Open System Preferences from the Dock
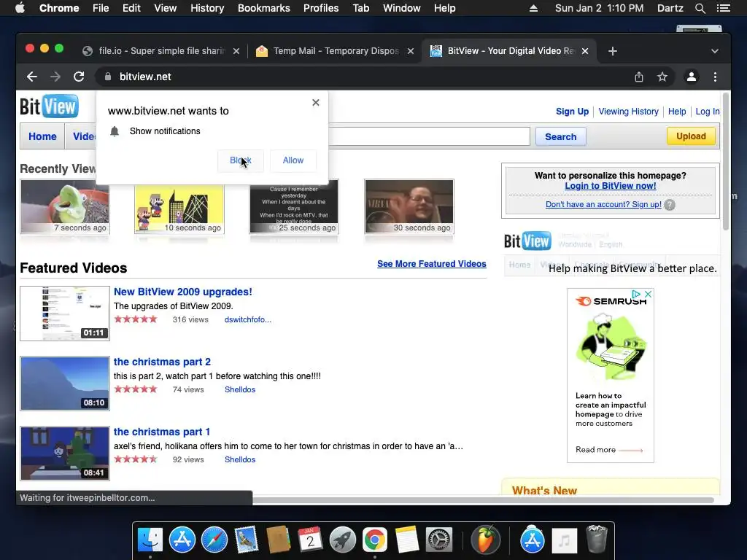The height and width of the screenshot is (560, 747). (438, 540)
